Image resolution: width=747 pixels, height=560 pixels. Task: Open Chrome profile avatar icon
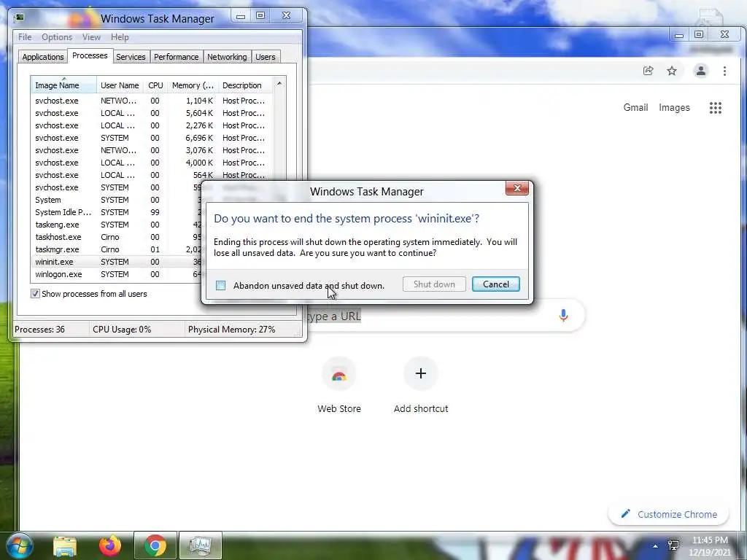tap(701, 71)
